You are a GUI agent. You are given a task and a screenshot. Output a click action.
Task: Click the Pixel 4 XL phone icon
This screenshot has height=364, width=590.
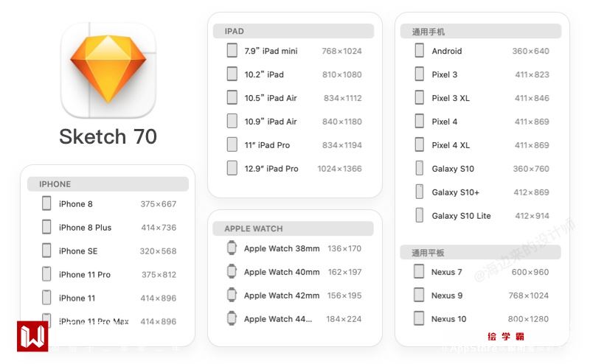(420, 144)
